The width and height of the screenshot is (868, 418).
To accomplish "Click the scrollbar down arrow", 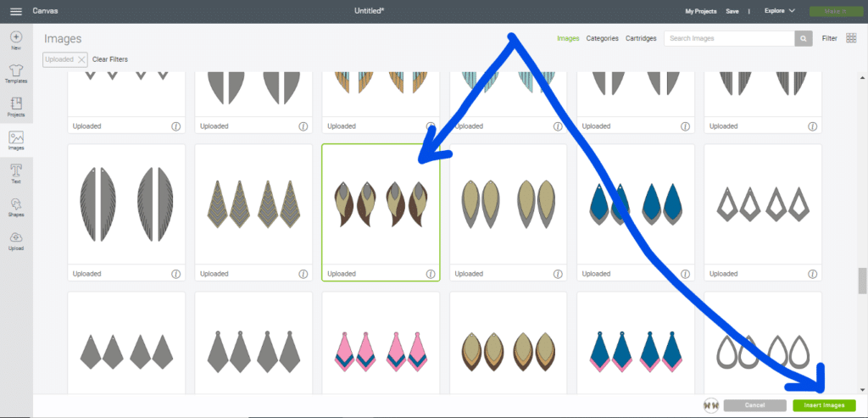I will (862, 389).
